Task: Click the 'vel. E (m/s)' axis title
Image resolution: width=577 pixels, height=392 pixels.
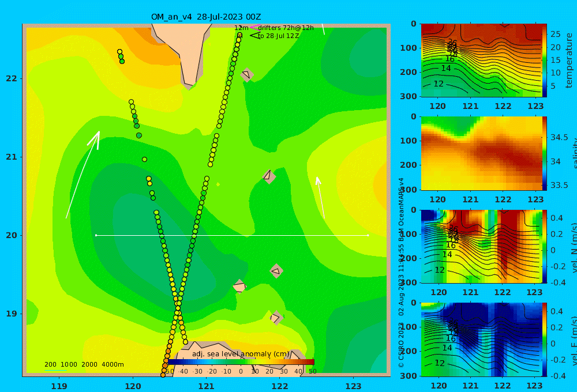Action: [574, 341]
